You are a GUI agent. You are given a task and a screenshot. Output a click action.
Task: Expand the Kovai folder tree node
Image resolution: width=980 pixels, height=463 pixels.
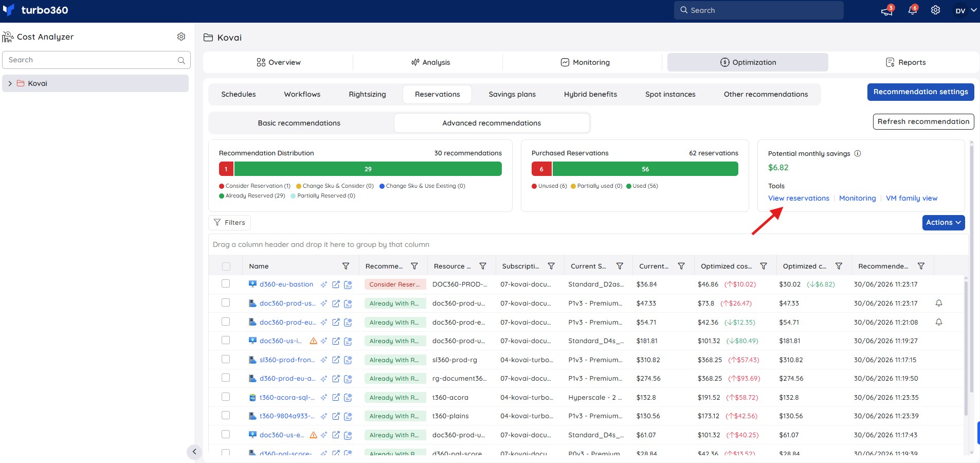[10, 83]
